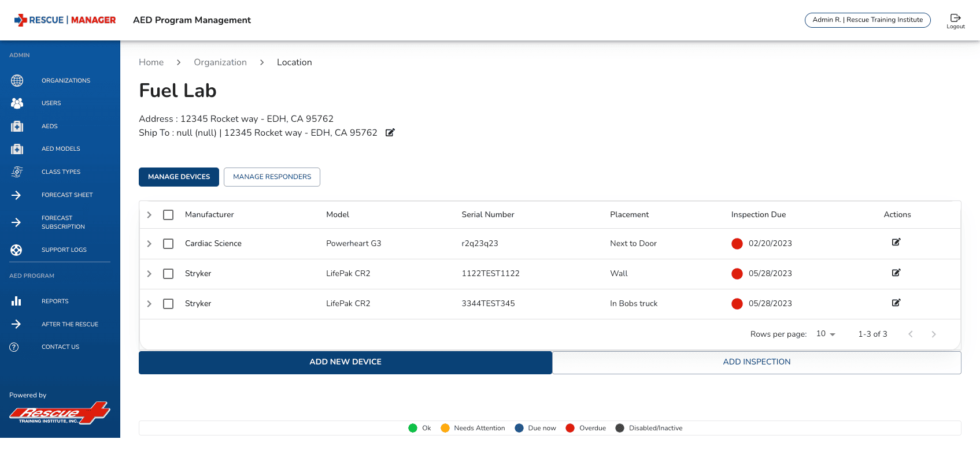
Task: Sort by the Manufacturer column header
Action: point(209,214)
